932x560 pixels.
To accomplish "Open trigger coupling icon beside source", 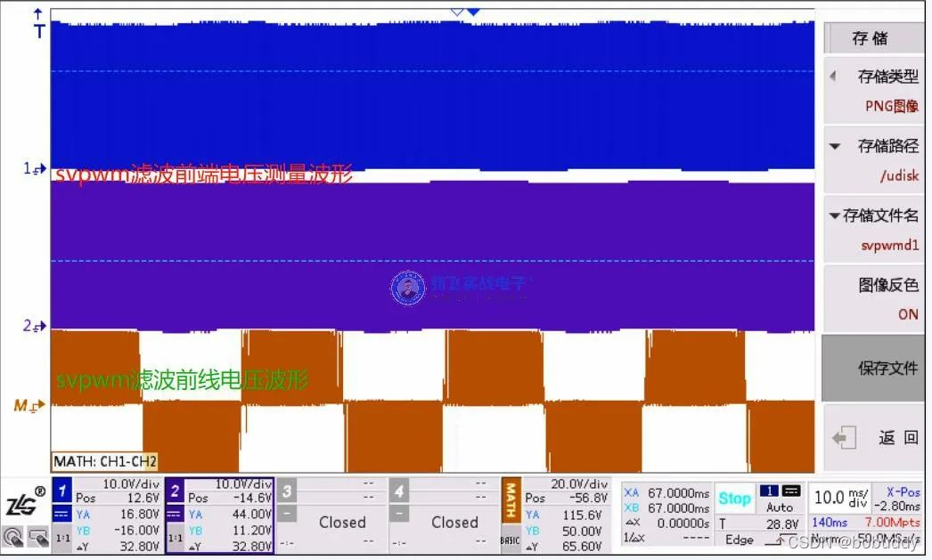I will tap(791, 491).
